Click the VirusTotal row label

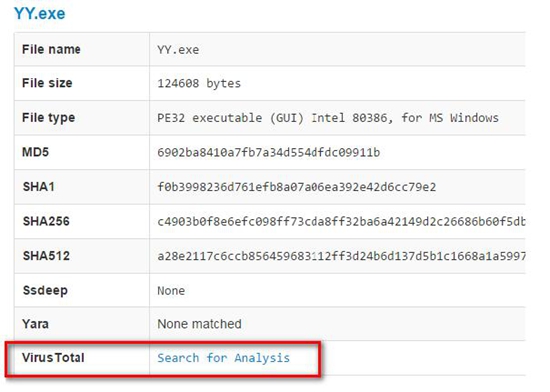click(x=53, y=358)
